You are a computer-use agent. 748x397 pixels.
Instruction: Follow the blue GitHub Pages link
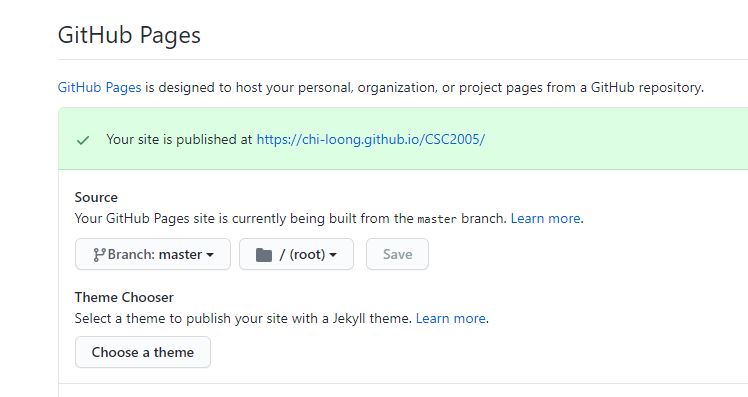[99, 88]
